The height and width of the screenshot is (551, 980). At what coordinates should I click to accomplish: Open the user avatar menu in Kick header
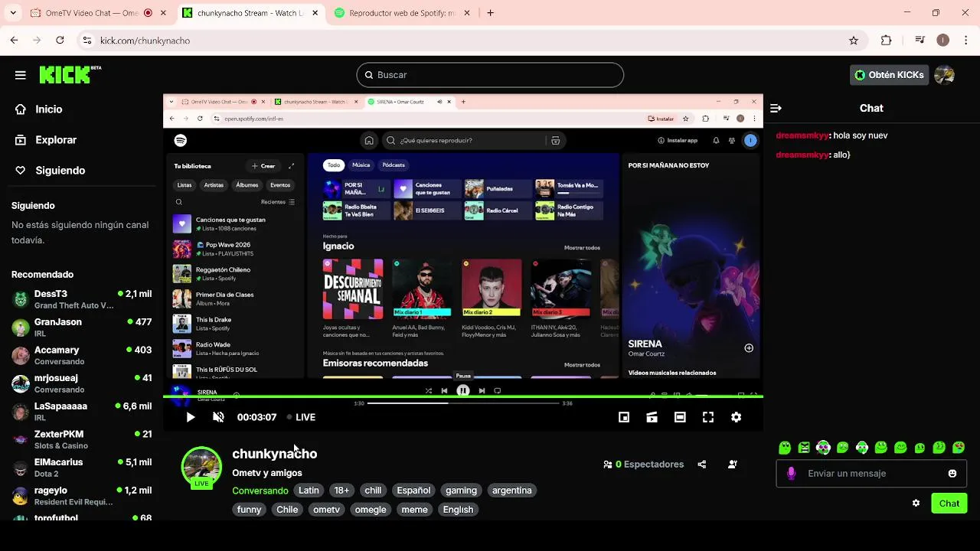[945, 75]
